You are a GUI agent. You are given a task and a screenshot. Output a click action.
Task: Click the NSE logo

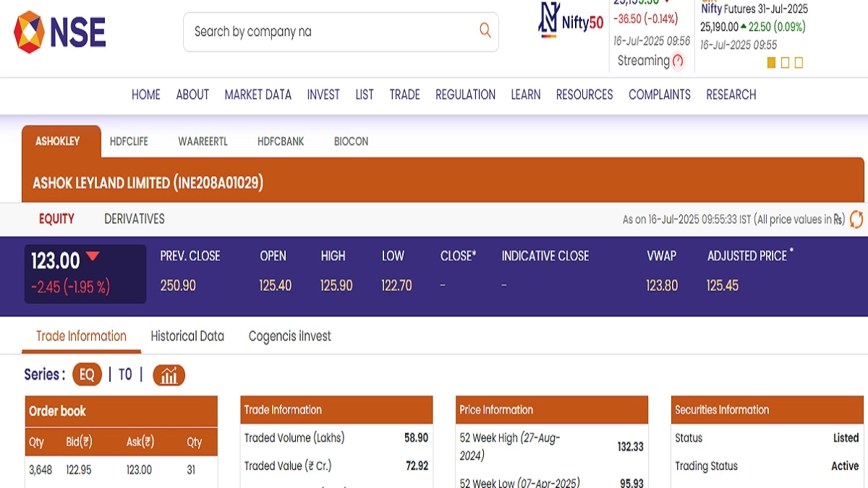pyautogui.click(x=60, y=33)
